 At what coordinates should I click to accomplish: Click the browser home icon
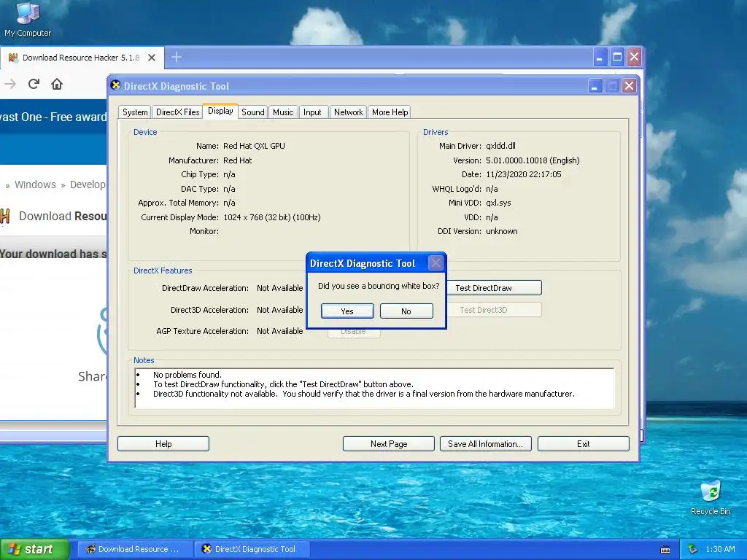[57, 85]
